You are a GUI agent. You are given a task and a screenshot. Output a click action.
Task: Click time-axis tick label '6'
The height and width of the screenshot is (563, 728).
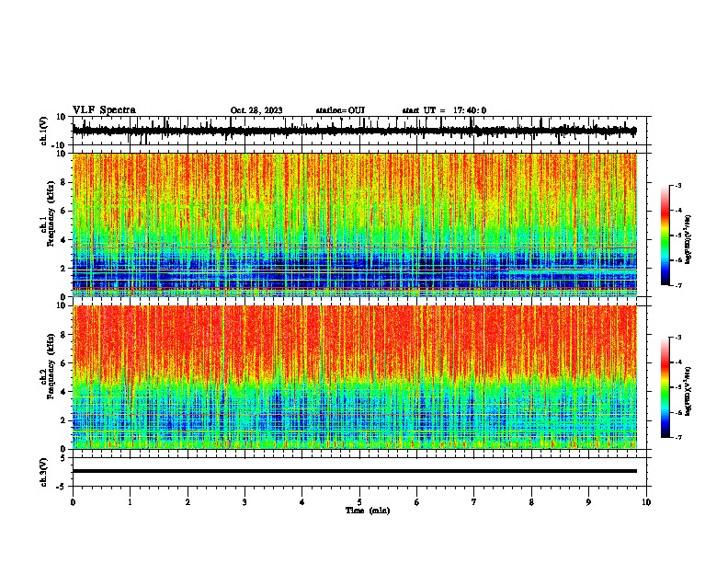[417, 502]
